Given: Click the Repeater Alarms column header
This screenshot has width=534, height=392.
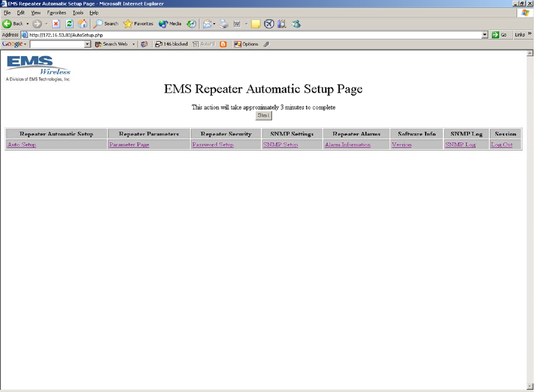Looking at the screenshot, I should (x=356, y=134).
